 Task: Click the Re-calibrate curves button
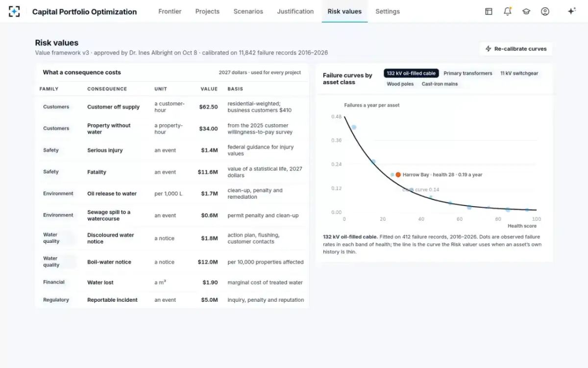click(516, 49)
